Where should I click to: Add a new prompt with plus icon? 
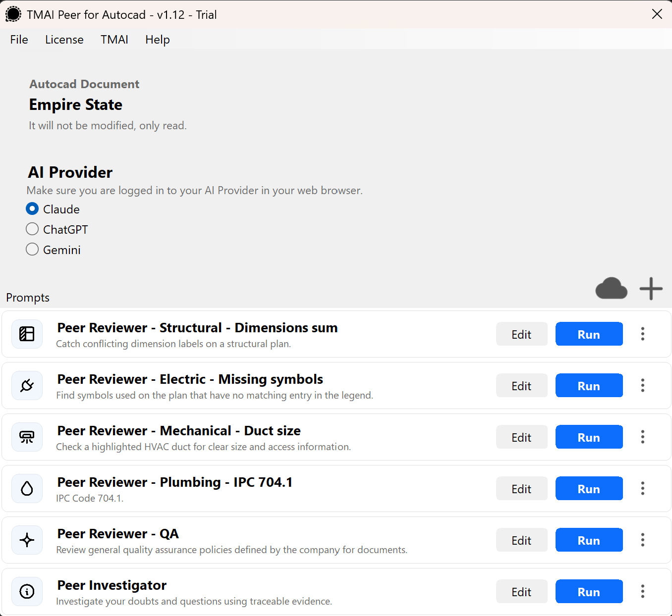click(x=651, y=289)
